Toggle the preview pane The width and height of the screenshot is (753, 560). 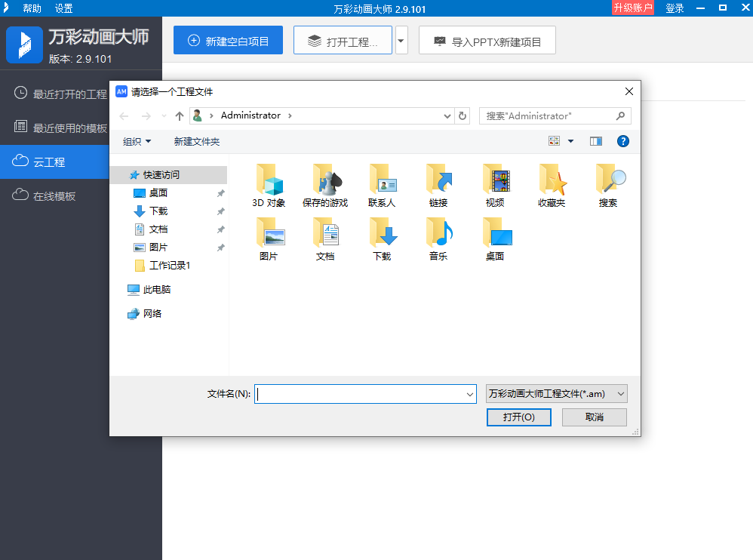(595, 140)
